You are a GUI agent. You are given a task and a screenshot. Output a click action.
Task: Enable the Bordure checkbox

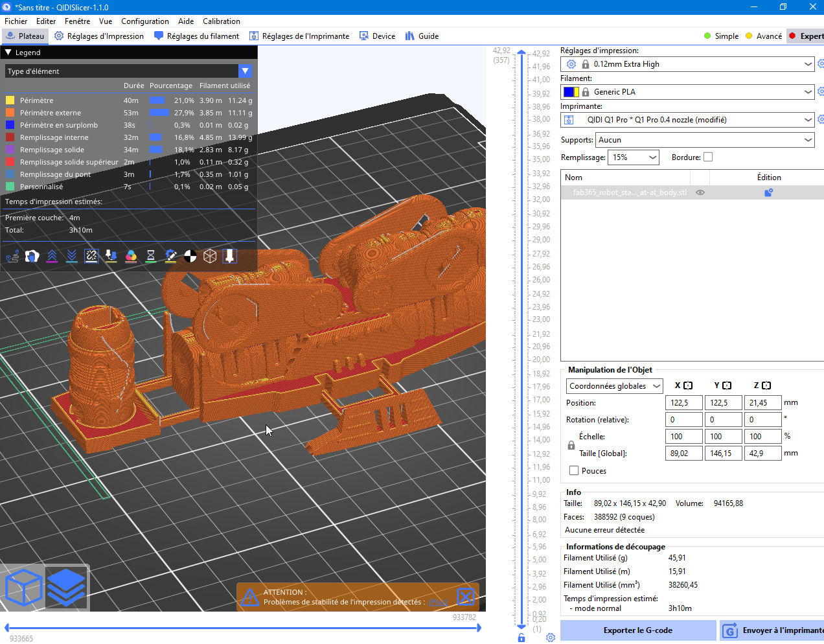pos(708,157)
